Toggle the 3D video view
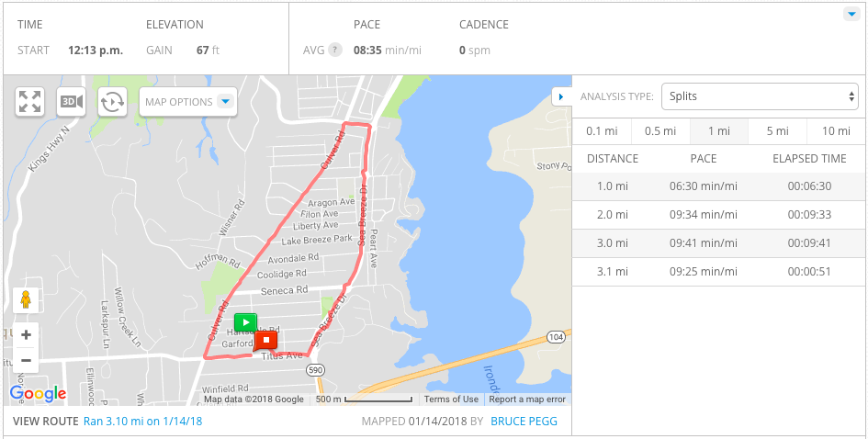Viewport: 868px width, 439px height. [71, 101]
